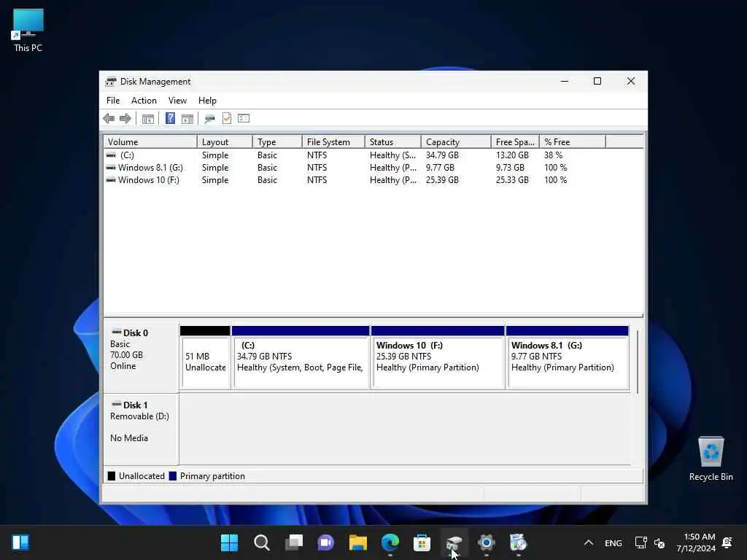Open This PC desktop shortcut
This screenshot has width=747, height=560.
[28, 30]
